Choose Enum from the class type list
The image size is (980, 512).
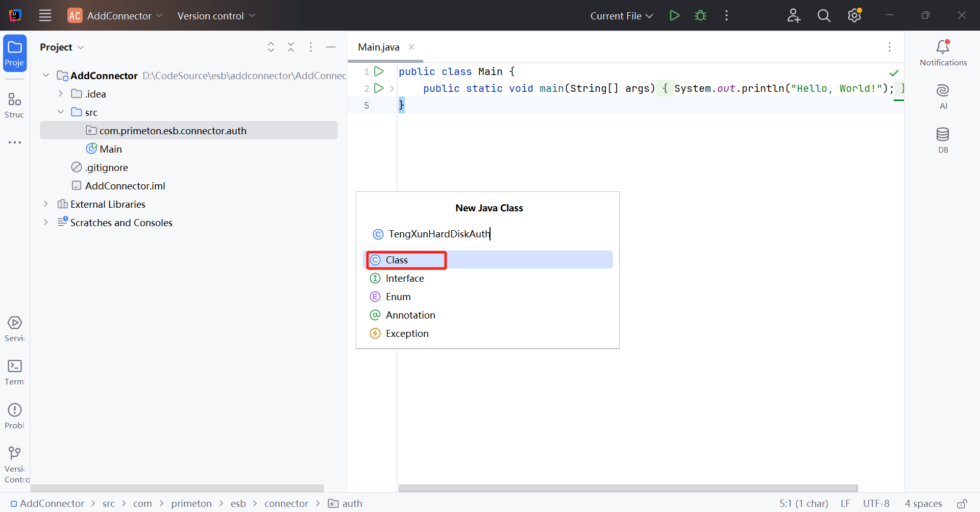(398, 297)
